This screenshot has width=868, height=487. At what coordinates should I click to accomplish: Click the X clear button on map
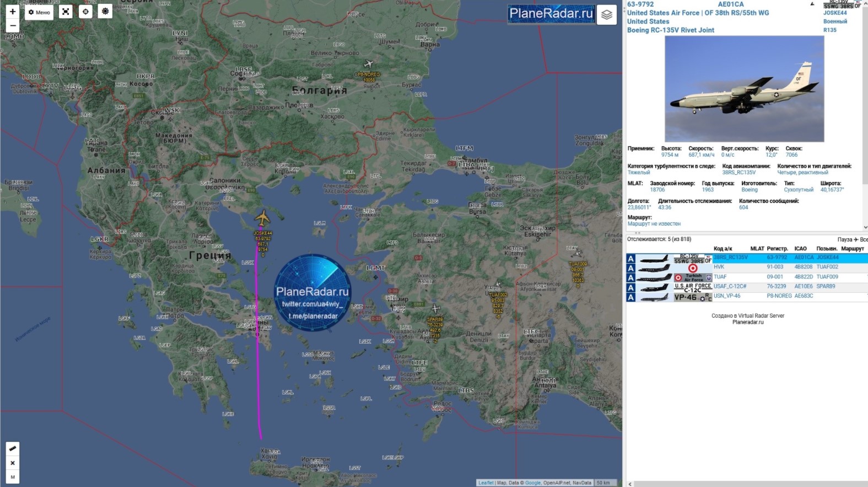pyautogui.click(x=13, y=463)
